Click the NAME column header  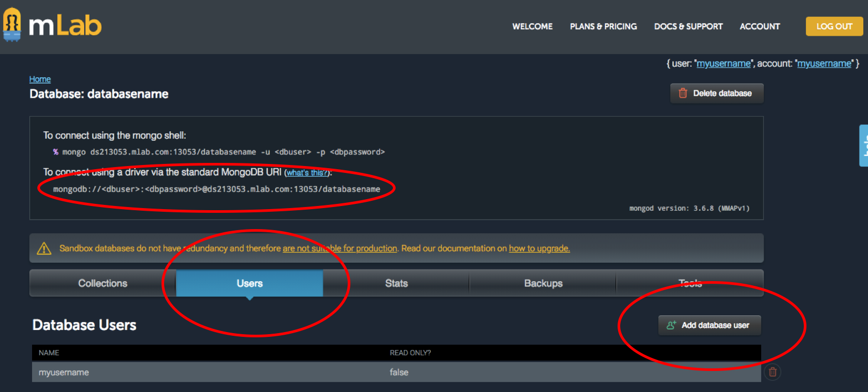click(49, 353)
